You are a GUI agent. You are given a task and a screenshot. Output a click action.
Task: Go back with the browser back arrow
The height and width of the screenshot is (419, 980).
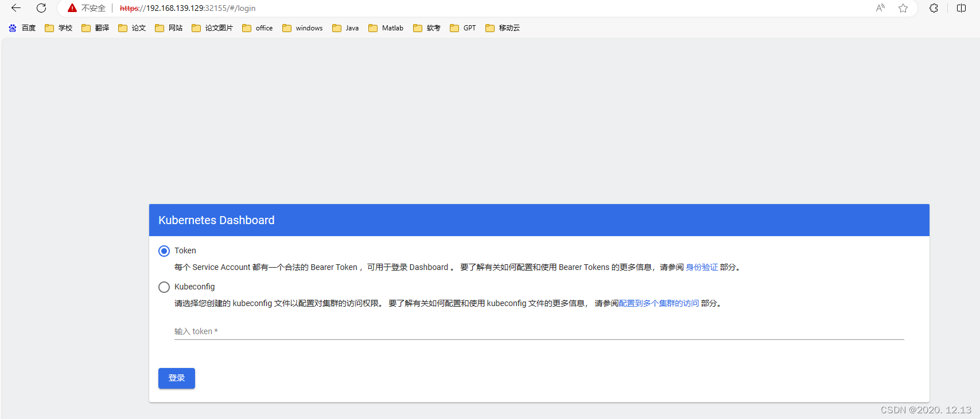[x=16, y=8]
